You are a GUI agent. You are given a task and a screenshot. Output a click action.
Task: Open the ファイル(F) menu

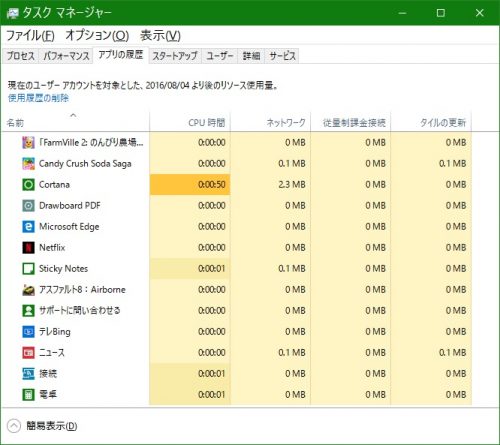click(x=30, y=35)
